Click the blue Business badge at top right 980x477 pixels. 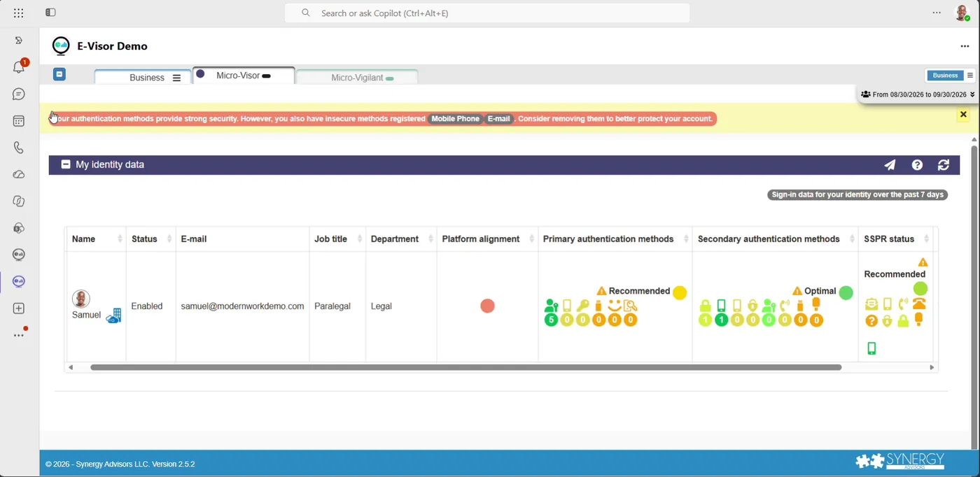945,76
